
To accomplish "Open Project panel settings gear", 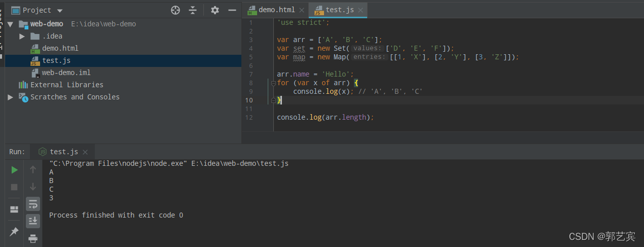I will coord(215,10).
